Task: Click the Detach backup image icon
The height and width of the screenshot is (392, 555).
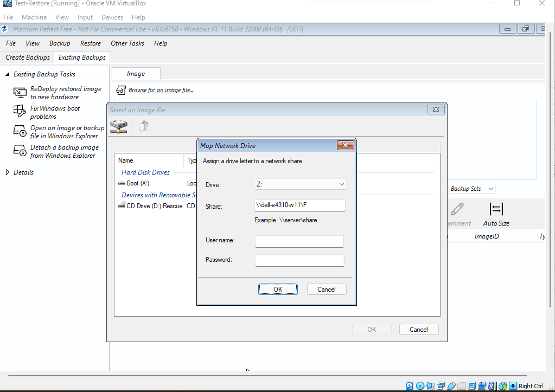Action: pos(20,150)
